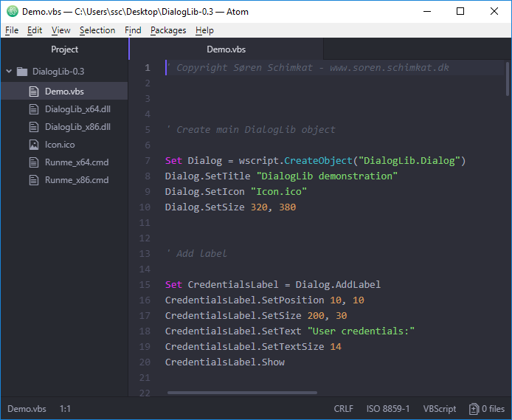
Task: Click the Atom app icon in title bar
Action: tap(13, 11)
